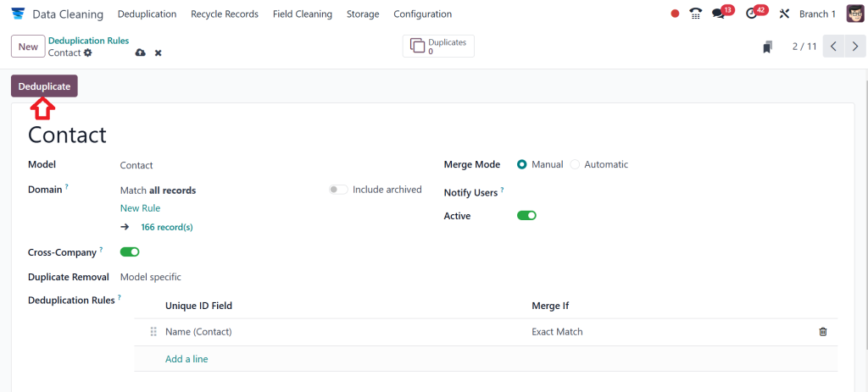
Task: Open the Recycle Records menu
Action: pos(225,14)
